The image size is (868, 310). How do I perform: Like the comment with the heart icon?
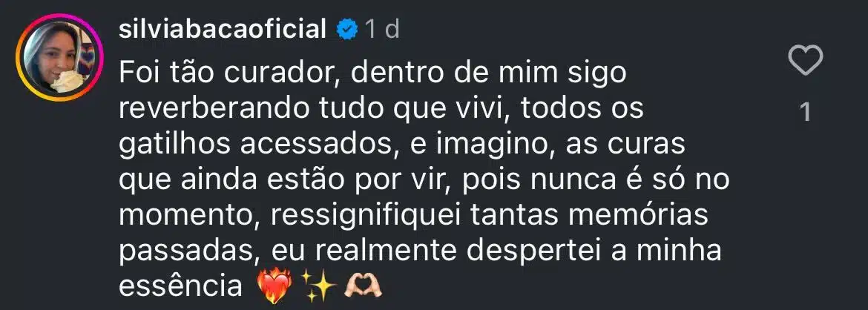coord(806,60)
